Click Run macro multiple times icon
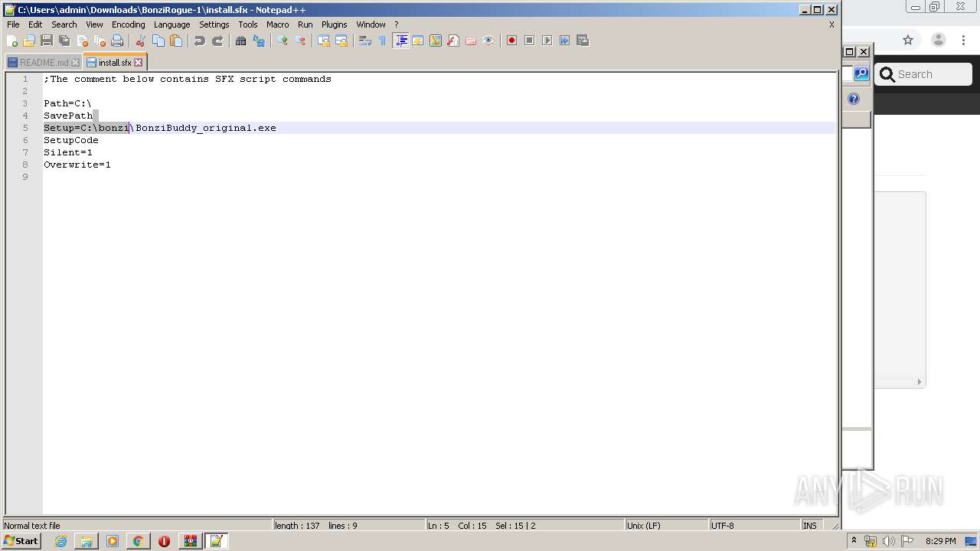This screenshot has height=551, width=980. (565, 41)
